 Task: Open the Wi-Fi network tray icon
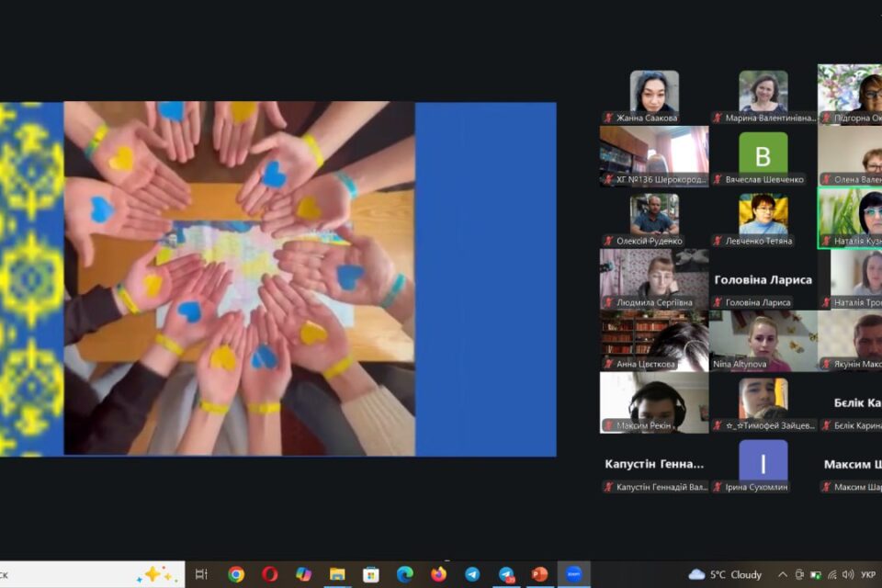click(x=832, y=574)
